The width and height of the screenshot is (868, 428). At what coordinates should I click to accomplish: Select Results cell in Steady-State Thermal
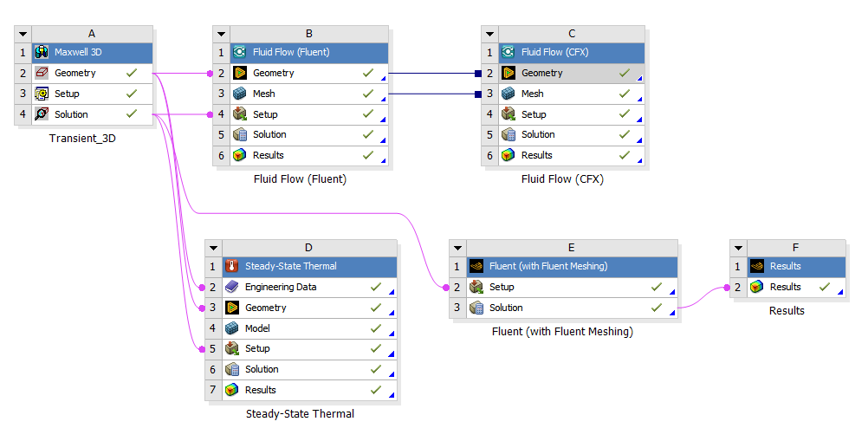(310, 390)
